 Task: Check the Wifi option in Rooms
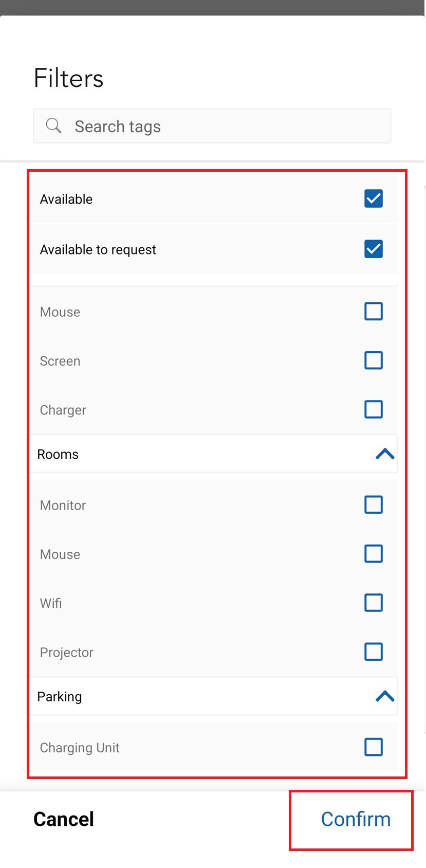coord(374,603)
